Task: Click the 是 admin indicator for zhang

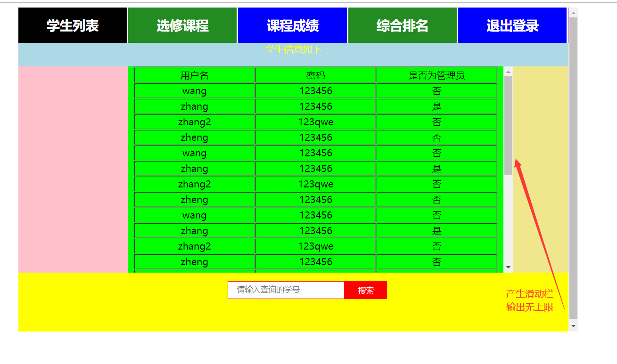Action: pos(436,106)
